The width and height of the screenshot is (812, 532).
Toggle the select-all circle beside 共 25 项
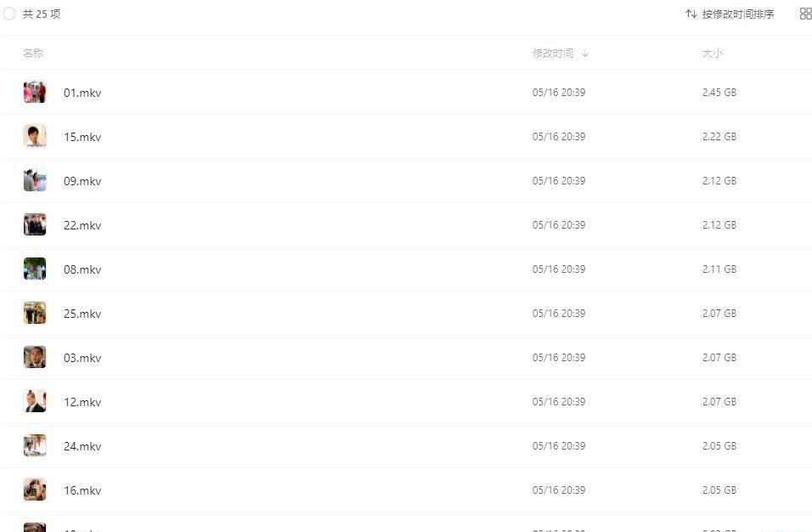coord(9,14)
